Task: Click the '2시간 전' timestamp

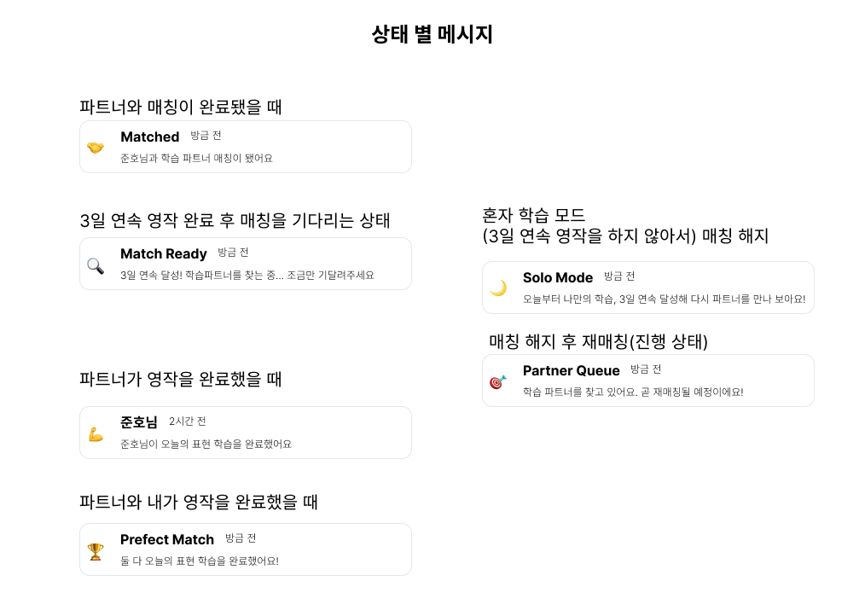Action: tap(188, 421)
